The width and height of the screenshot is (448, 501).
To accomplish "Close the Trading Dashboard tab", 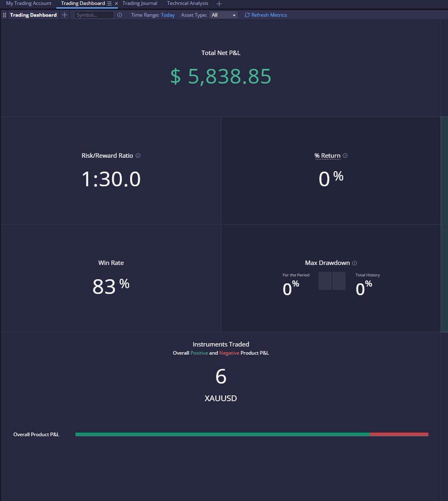I will [x=116, y=3].
